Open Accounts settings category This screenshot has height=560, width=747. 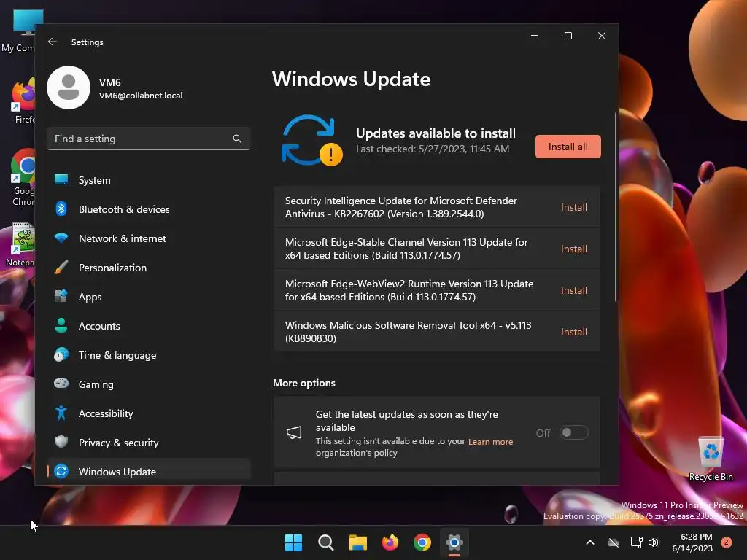(x=149, y=326)
